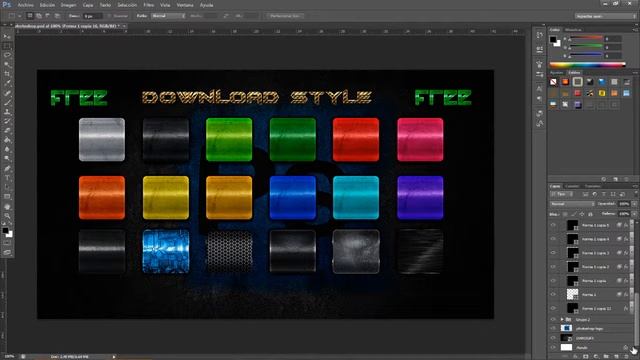Viewport: 640px width, 360px height.
Task: Open the Relleno slider dropdown arrow
Action: [634, 214]
